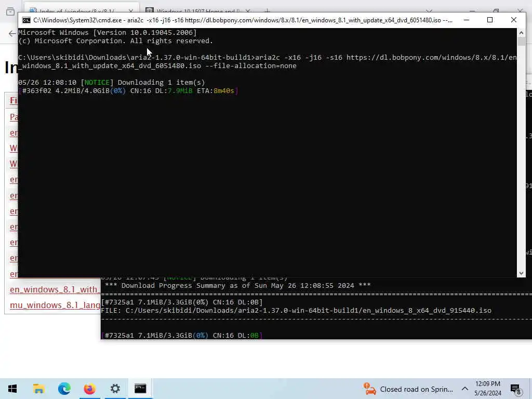This screenshot has height=399, width=532.
Task: Select the cmd.exe taskbar icon
Action: pos(140,389)
